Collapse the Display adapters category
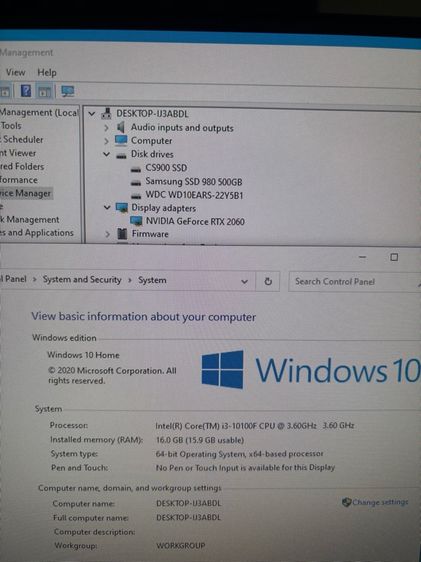Image resolution: width=421 pixels, height=562 pixels. [107, 207]
